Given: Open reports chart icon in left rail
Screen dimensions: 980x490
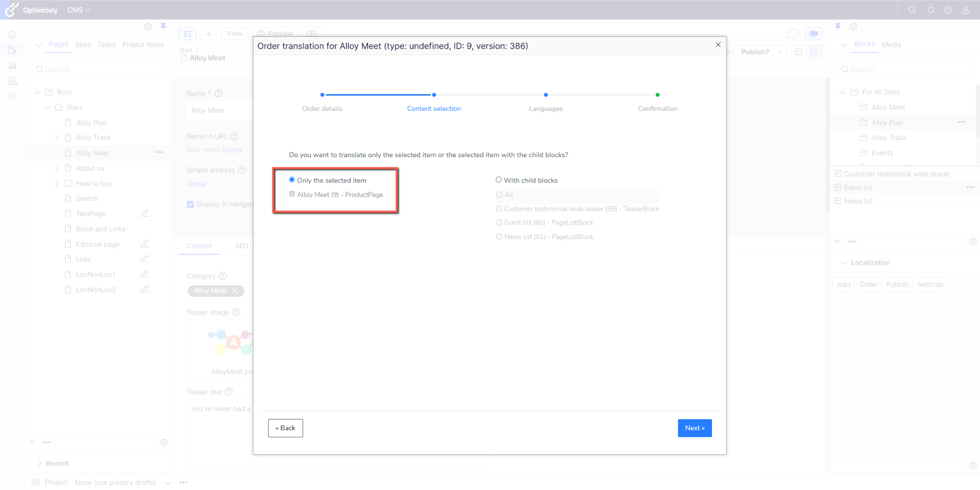Looking at the screenshot, I should (12, 65).
